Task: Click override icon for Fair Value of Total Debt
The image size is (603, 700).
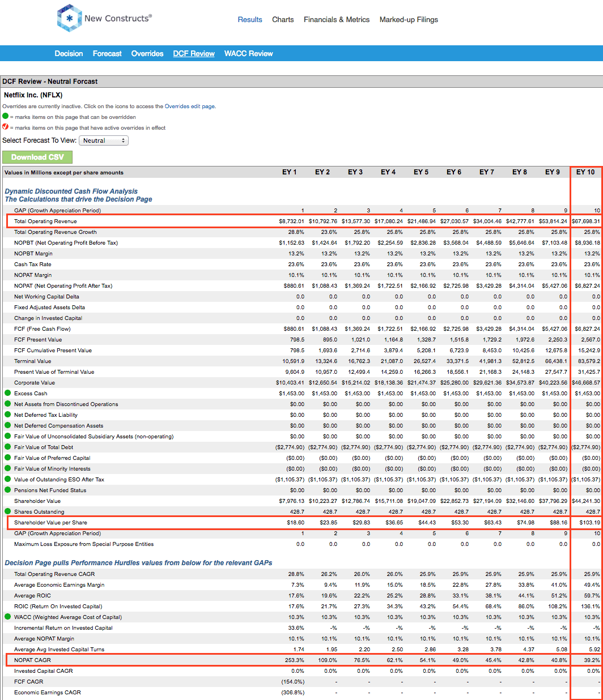Action: (x=8, y=447)
